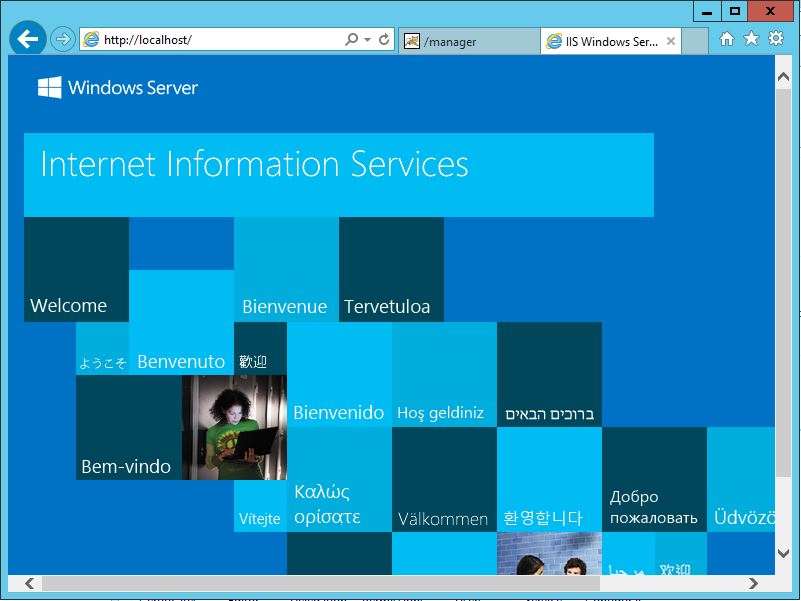Close the Internet Explorer window
Viewport: 801px width, 601px height.
point(770,11)
